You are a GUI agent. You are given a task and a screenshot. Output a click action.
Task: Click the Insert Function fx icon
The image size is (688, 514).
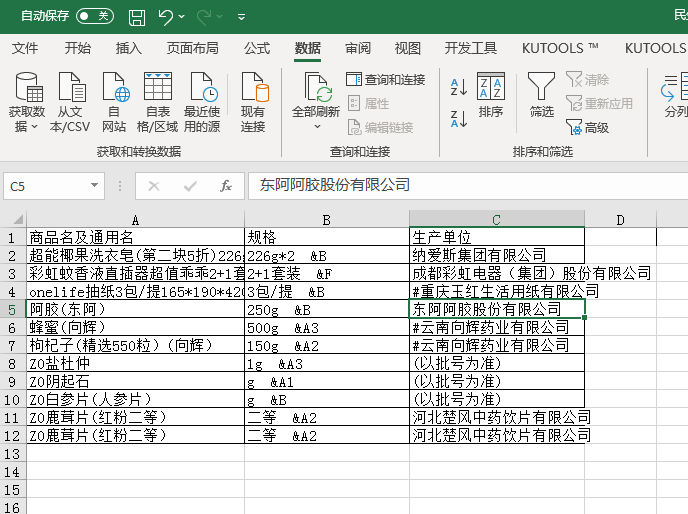(x=226, y=186)
